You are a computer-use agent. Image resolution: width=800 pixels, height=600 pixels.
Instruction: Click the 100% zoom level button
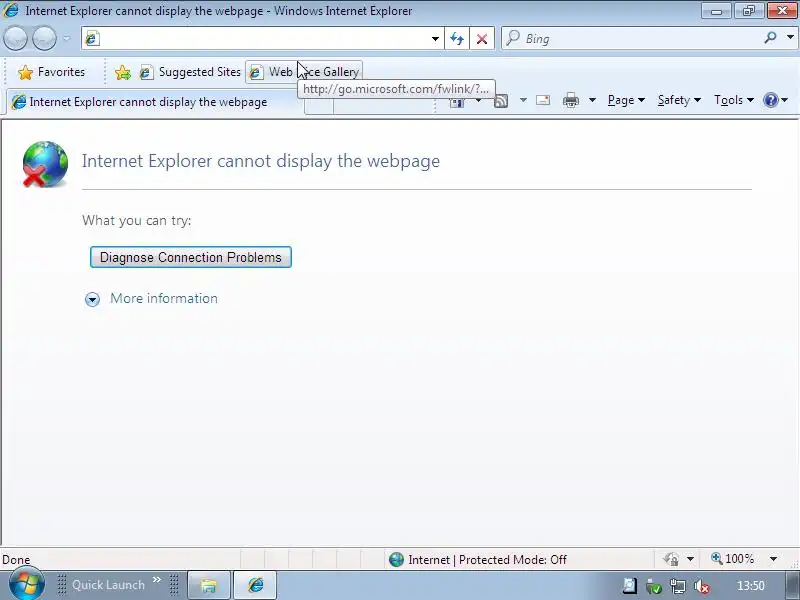coord(733,559)
